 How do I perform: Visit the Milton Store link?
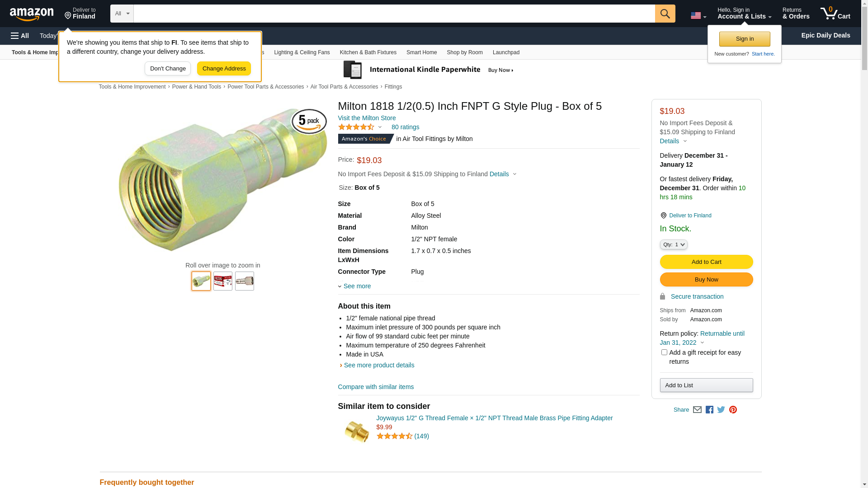[367, 118]
